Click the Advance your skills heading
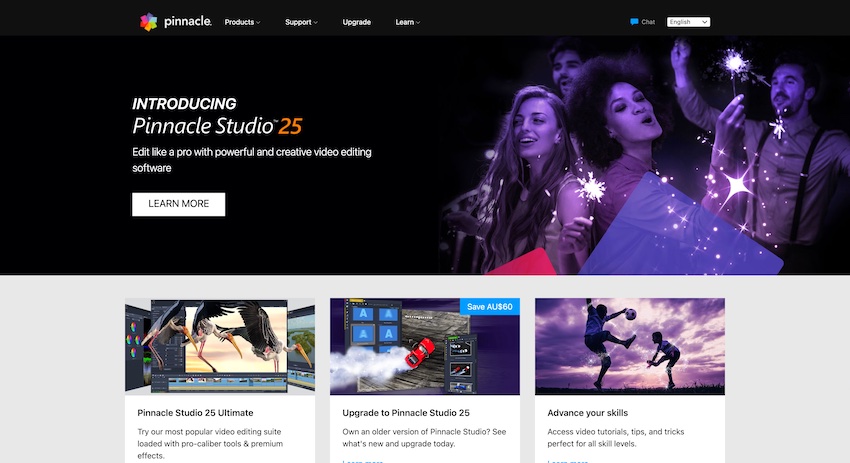Viewport: 850px width, 463px height. pyautogui.click(x=588, y=413)
